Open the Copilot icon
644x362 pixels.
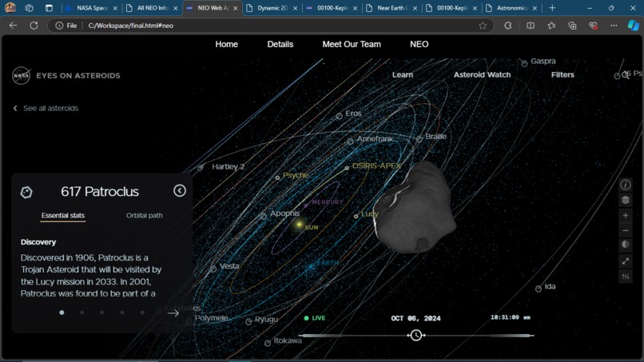tap(634, 26)
